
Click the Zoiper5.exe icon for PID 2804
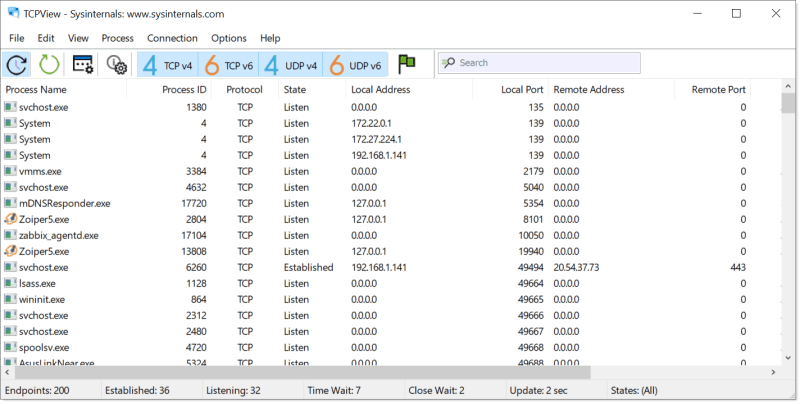pos(10,219)
